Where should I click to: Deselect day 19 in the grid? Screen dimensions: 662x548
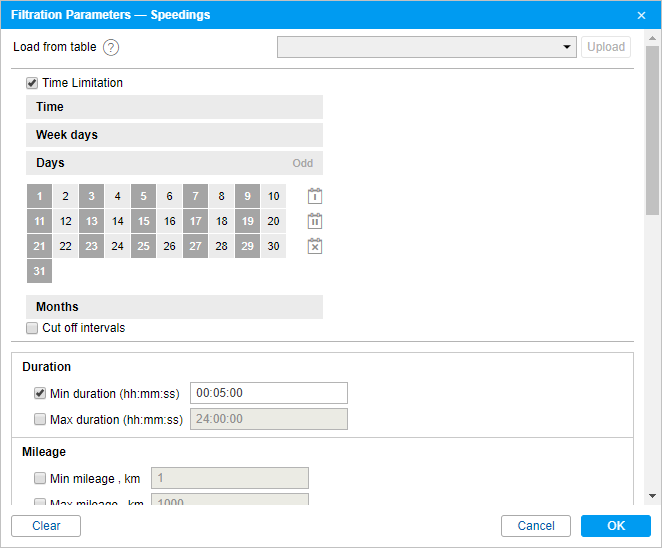pos(247,221)
